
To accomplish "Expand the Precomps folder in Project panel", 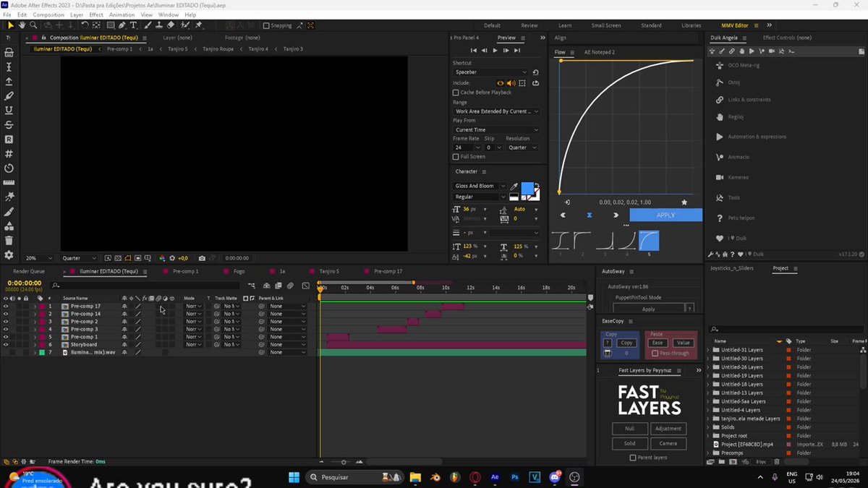I will [x=709, y=453].
